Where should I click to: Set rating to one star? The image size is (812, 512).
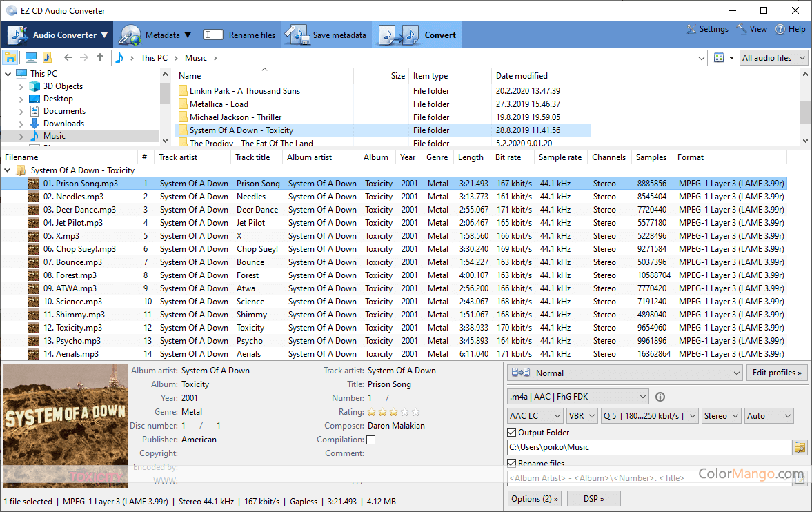(x=371, y=412)
